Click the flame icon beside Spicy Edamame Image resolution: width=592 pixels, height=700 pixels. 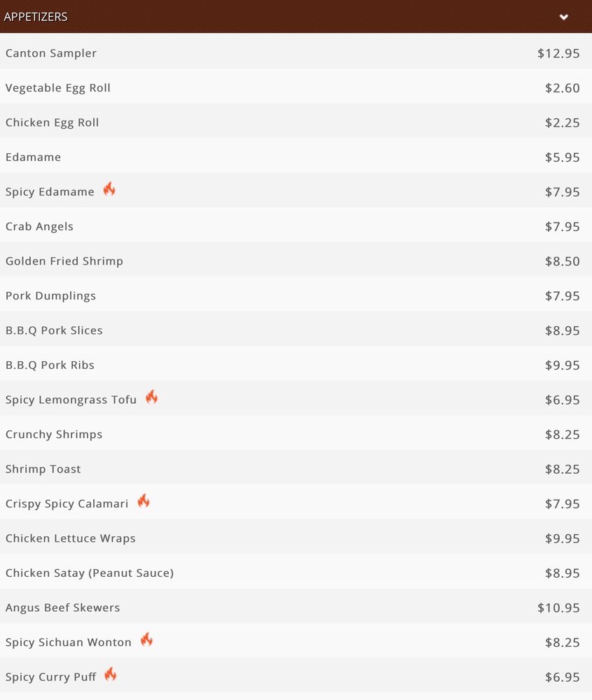pyautogui.click(x=109, y=189)
